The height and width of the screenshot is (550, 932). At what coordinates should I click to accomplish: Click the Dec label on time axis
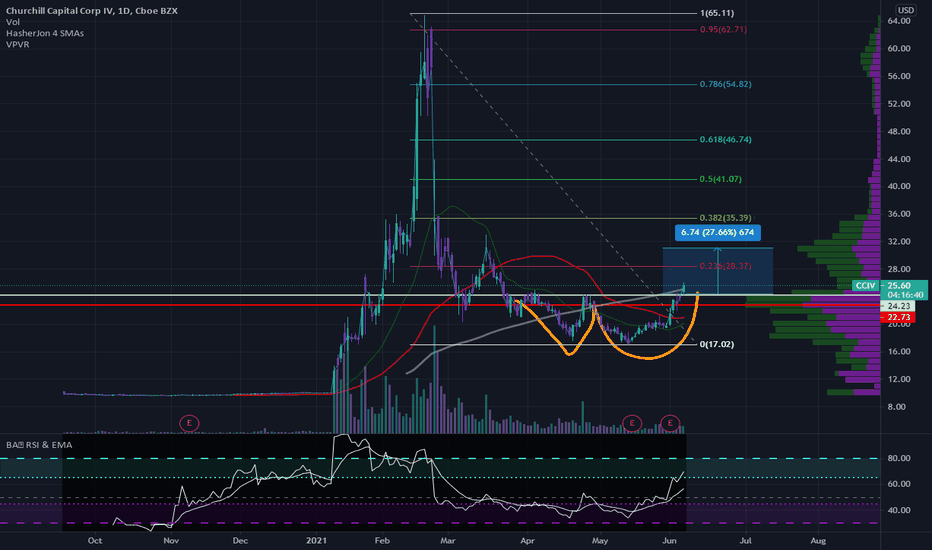coord(240,540)
